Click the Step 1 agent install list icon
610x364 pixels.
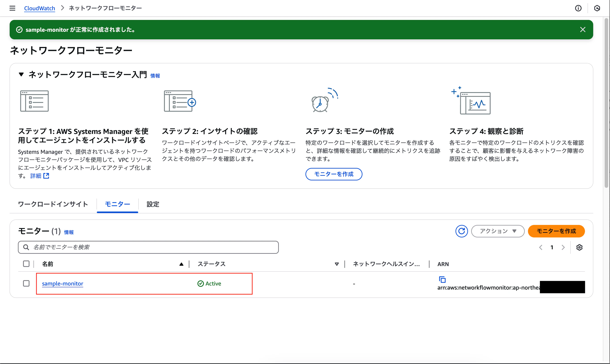(34, 101)
